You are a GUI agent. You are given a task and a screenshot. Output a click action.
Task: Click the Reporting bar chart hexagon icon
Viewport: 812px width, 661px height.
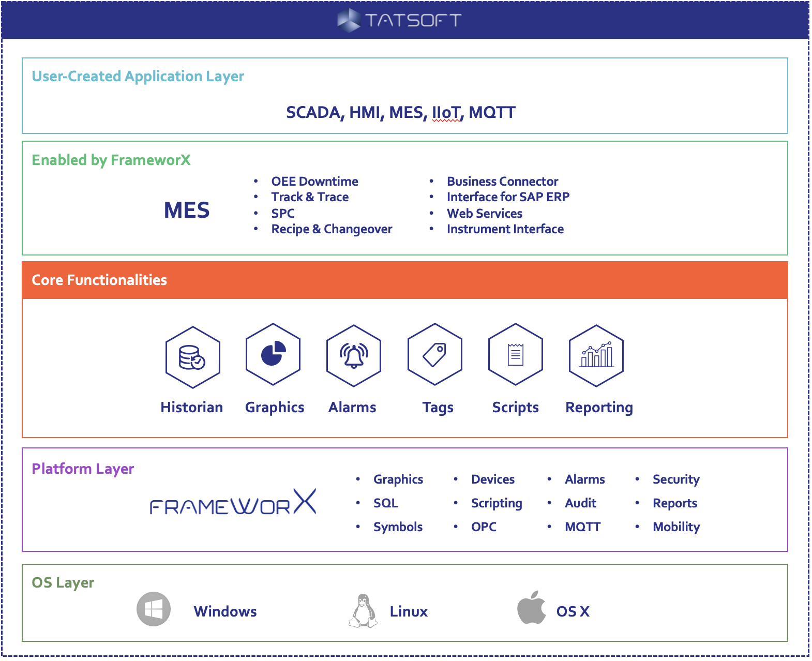click(596, 355)
